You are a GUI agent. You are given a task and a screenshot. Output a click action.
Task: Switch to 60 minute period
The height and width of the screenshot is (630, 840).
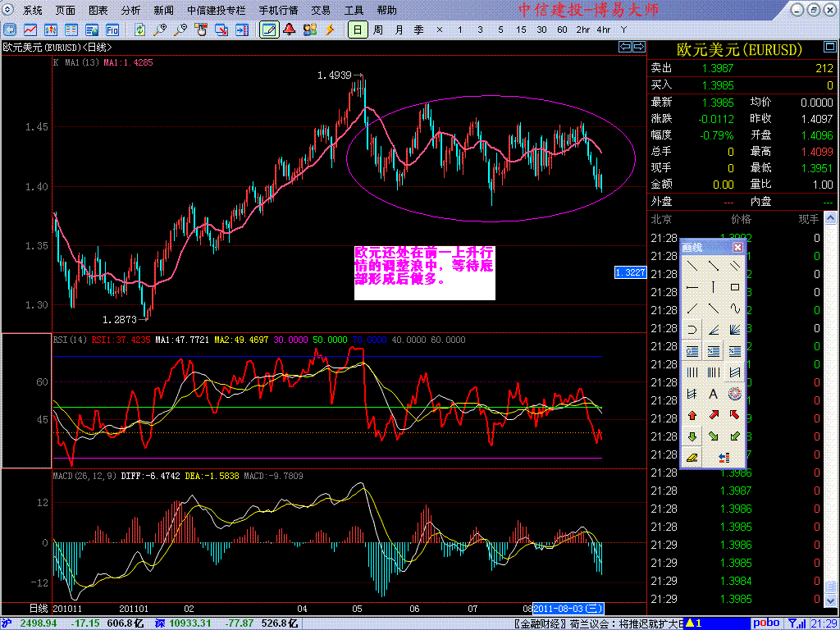click(562, 30)
